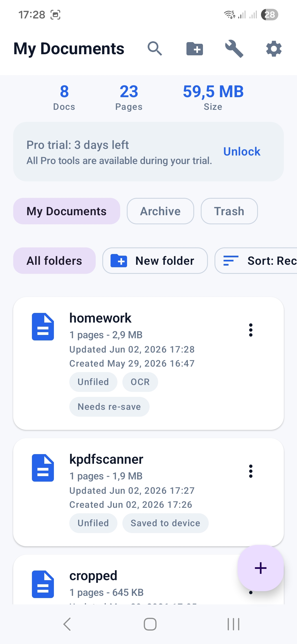Open the Android recent apps button
297x644 pixels.
(233, 624)
